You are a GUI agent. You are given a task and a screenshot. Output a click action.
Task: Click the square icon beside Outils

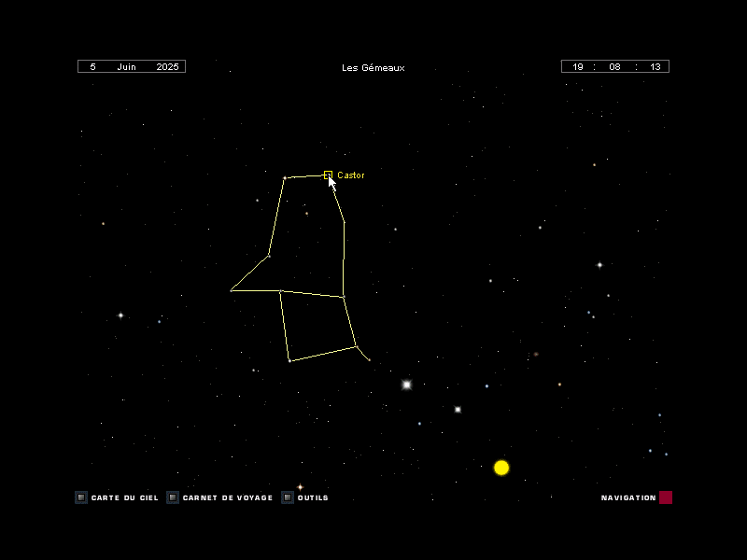[x=288, y=497]
